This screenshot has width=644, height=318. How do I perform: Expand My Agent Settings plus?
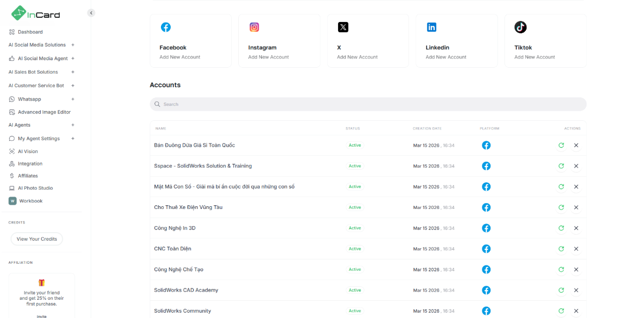tap(73, 139)
